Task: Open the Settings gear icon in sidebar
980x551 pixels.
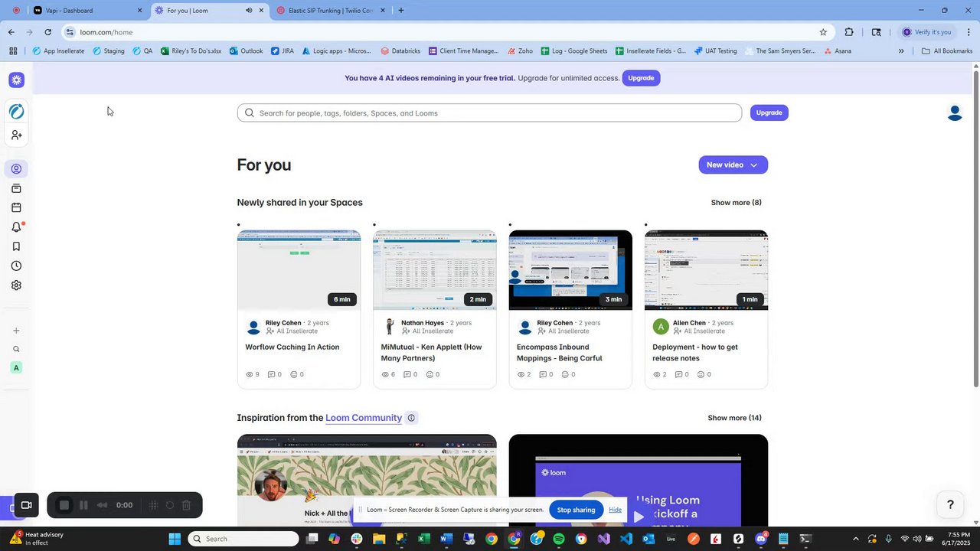Action: pos(16,285)
